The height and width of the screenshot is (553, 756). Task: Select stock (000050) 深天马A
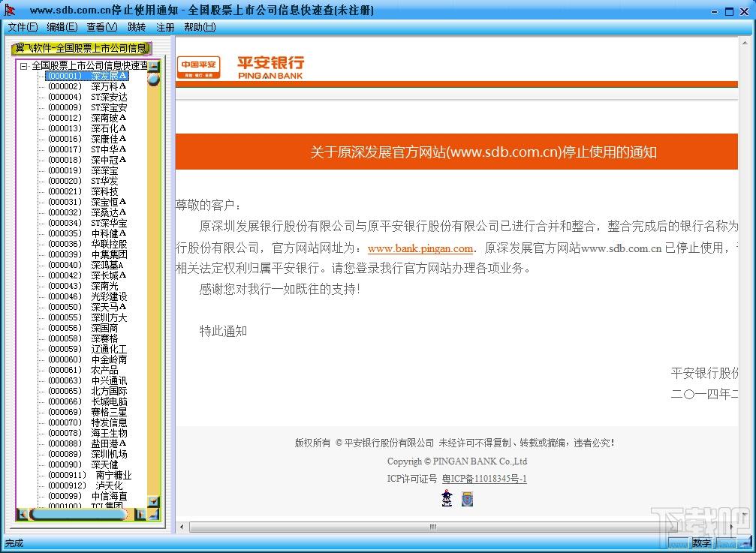point(87,307)
